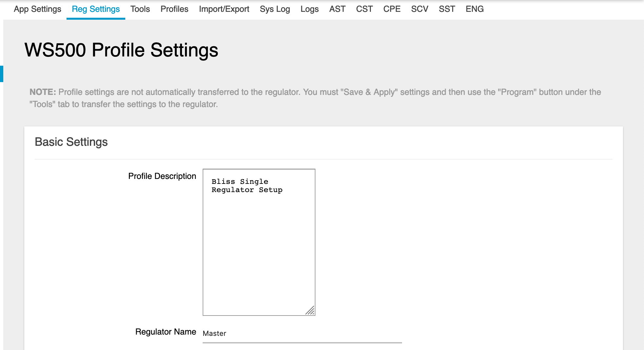Click inside the Profile Description text area

click(259, 230)
